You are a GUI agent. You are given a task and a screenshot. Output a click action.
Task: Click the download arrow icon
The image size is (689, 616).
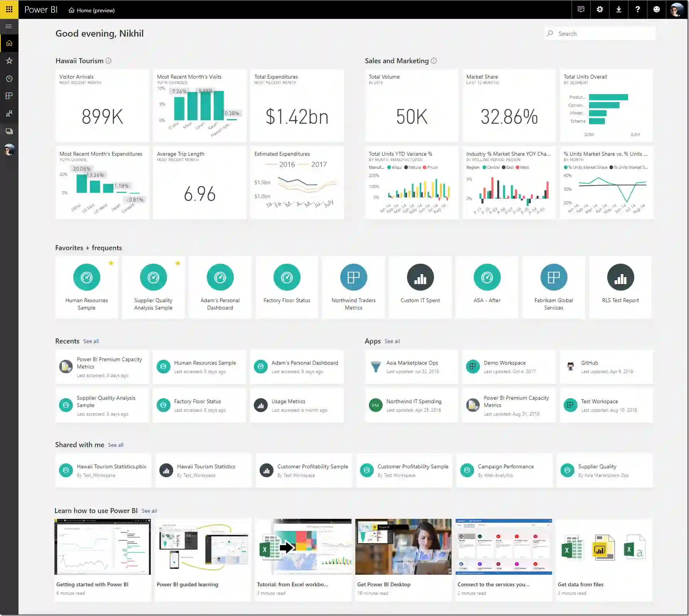[619, 9]
